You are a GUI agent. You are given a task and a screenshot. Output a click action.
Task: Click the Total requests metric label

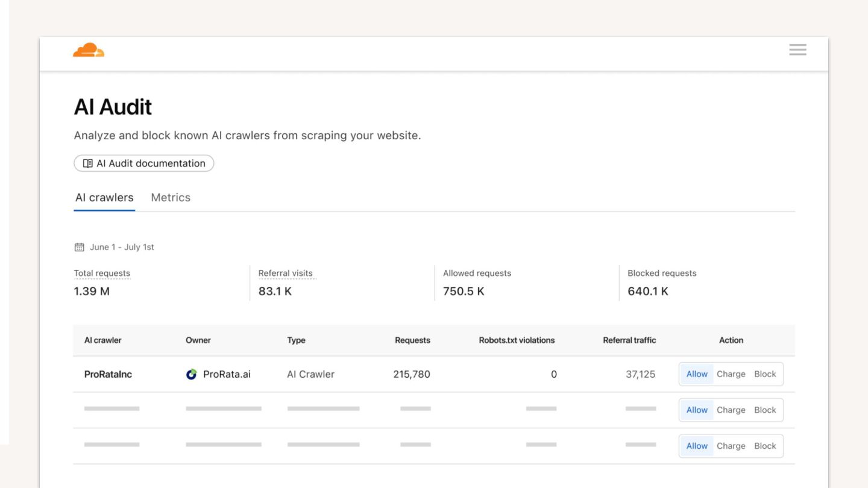(x=102, y=274)
